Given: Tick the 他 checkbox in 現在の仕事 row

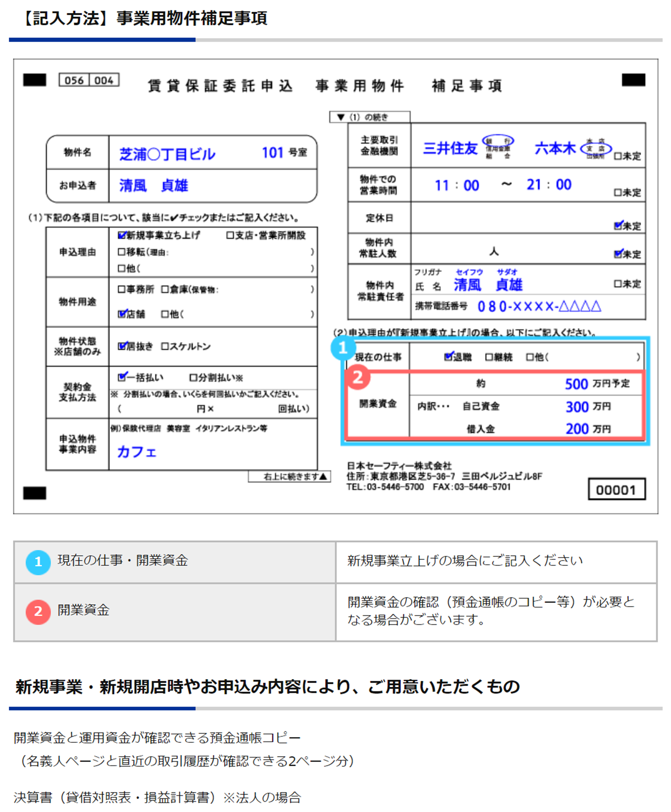Looking at the screenshot, I should pos(530,357).
